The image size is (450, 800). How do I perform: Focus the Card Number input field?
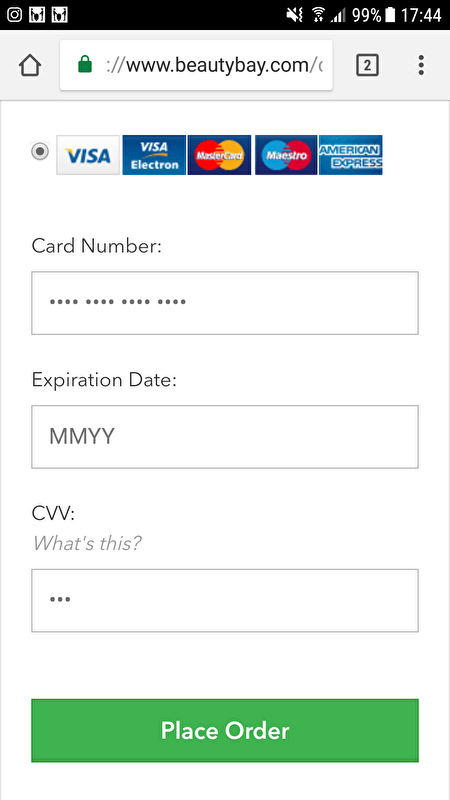(225, 303)
